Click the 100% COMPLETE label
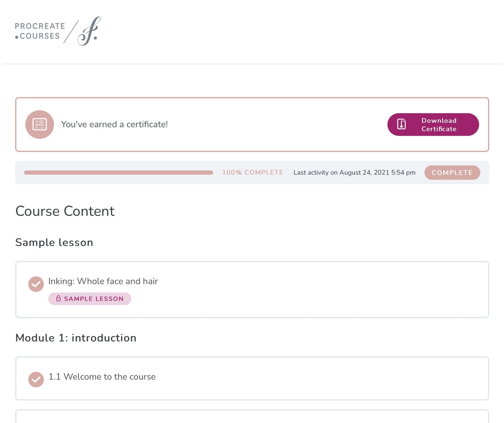504x423 pixels. click(253, 172)
